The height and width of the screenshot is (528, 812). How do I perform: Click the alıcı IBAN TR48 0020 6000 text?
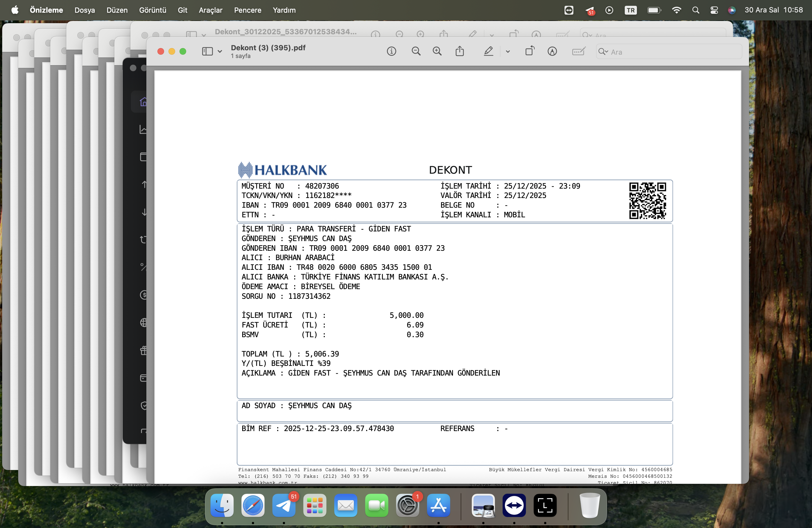(x=364, y=267)
